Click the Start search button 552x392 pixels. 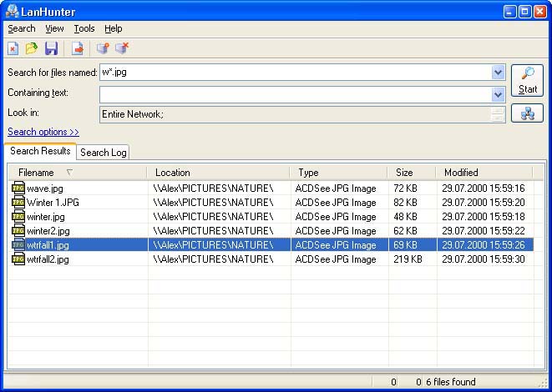click(x=527, y=81)
